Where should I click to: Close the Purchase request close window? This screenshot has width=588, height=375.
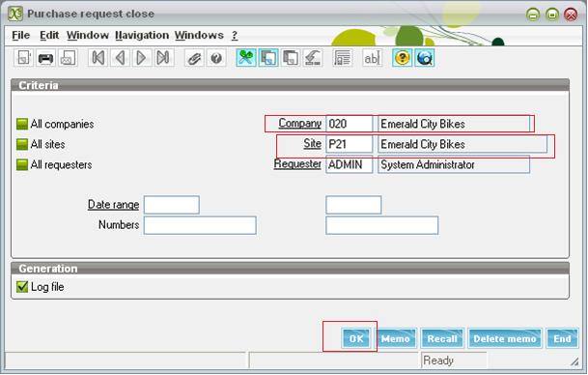point(571,14)
